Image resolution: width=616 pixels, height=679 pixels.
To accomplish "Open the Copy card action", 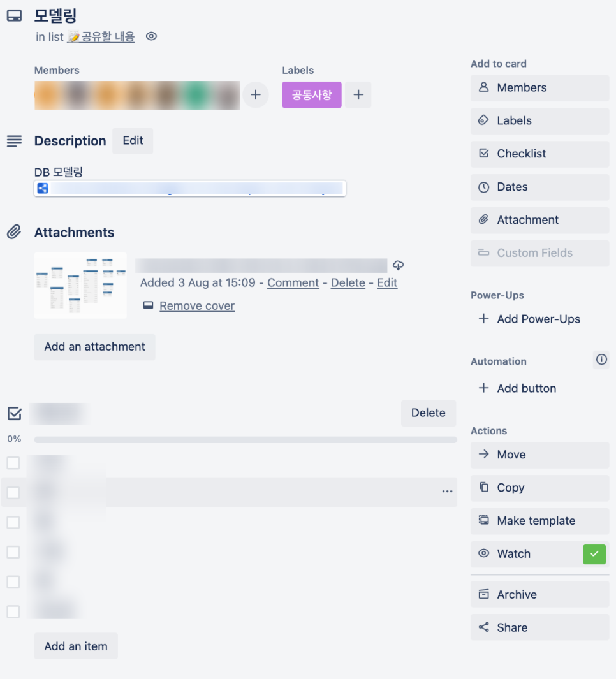I will point(539,488).
